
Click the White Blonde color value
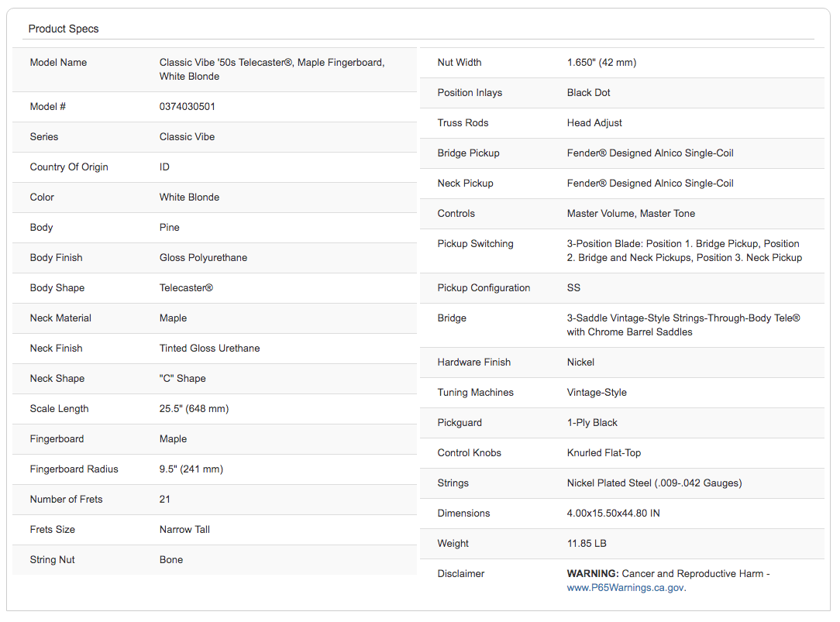(x=189, y=197)
